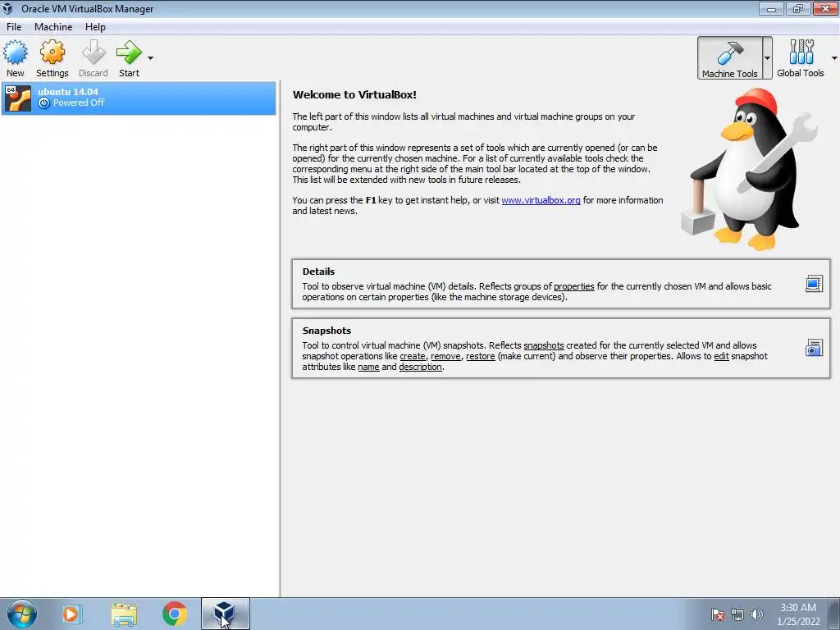Screen dimensions: 840x630
Task: Click the edit snapshot link
Action: point(721,356)
